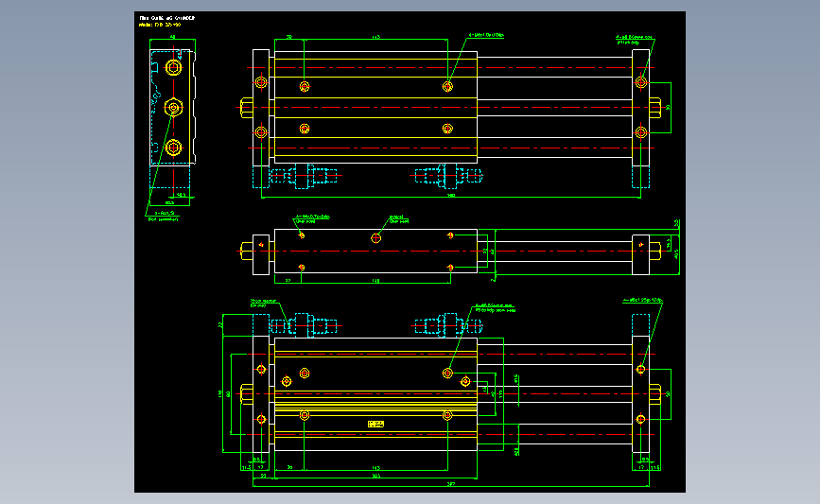Image resolution: width=820 pixels, height=504 pixels.
Task: Select the yellow model text line under the title
Action: (x=160, y=25)
